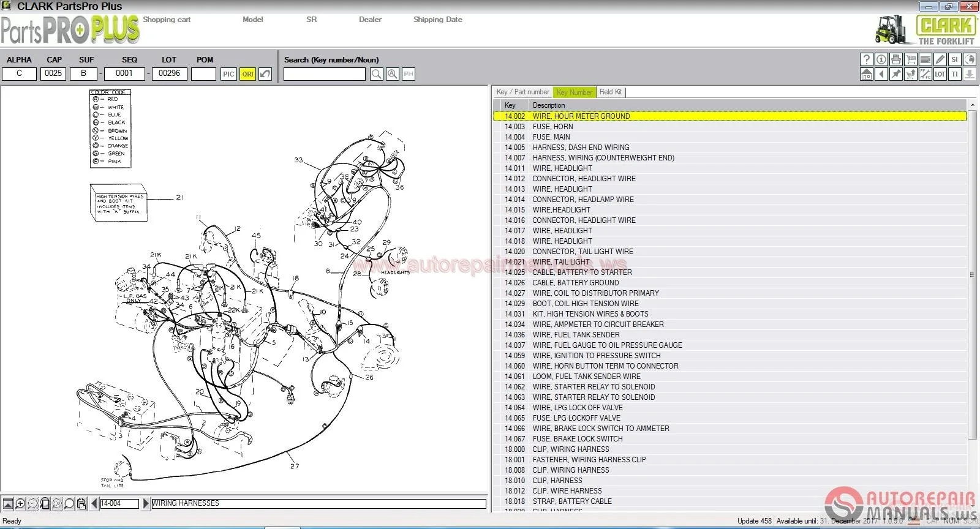Click the TI toolbar button
This screenshot has height=529, width=980.
pyautogui.click(x=955, y=74)
